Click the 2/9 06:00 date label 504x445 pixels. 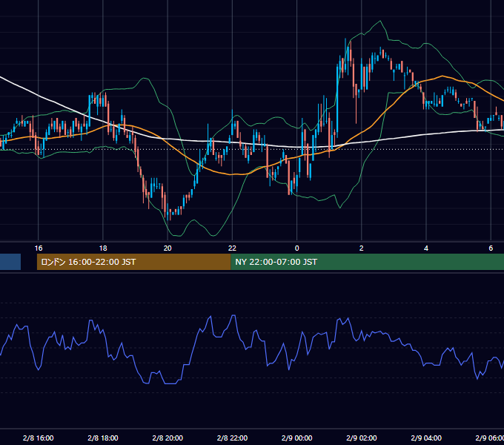click(x=489, y=438)
